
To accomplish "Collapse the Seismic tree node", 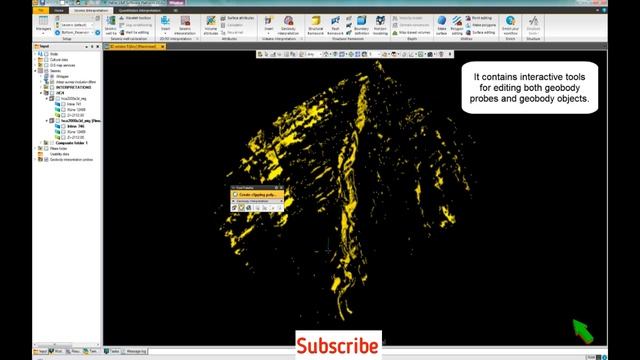I will coord(36,71).
